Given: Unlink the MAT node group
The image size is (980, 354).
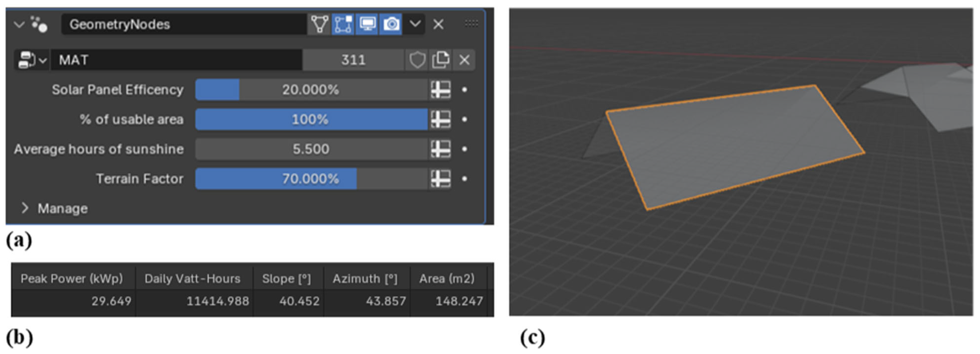Looking at the screenshot, I should [464, 60].
